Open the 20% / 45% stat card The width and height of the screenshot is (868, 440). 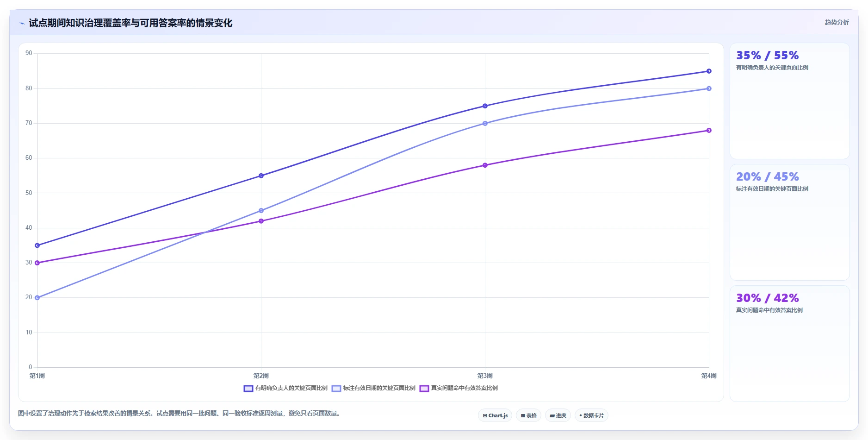(x=789, y=222)
